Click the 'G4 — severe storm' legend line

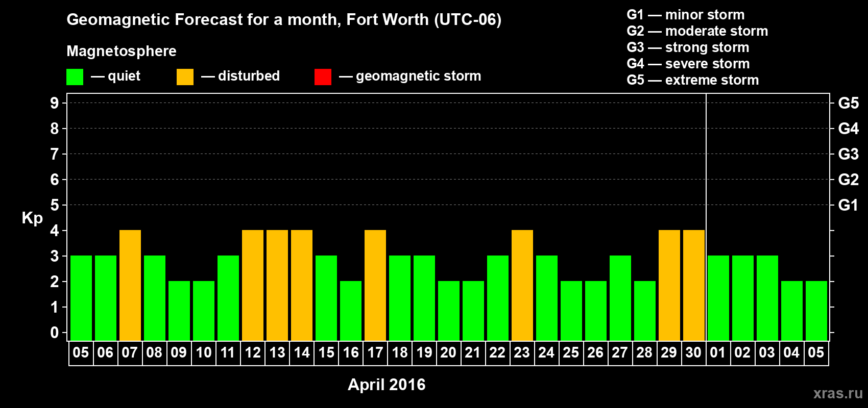coord(688,64)
